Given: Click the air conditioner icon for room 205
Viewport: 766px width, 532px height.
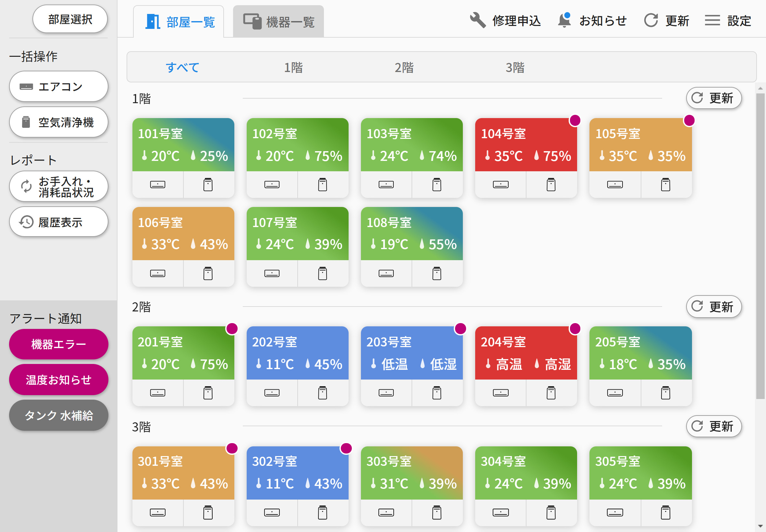Looking at the screenshot, I should [615, 393].
